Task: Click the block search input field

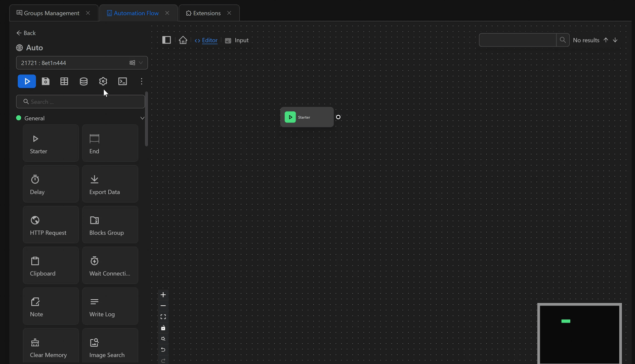Action: tap(80, 101)
